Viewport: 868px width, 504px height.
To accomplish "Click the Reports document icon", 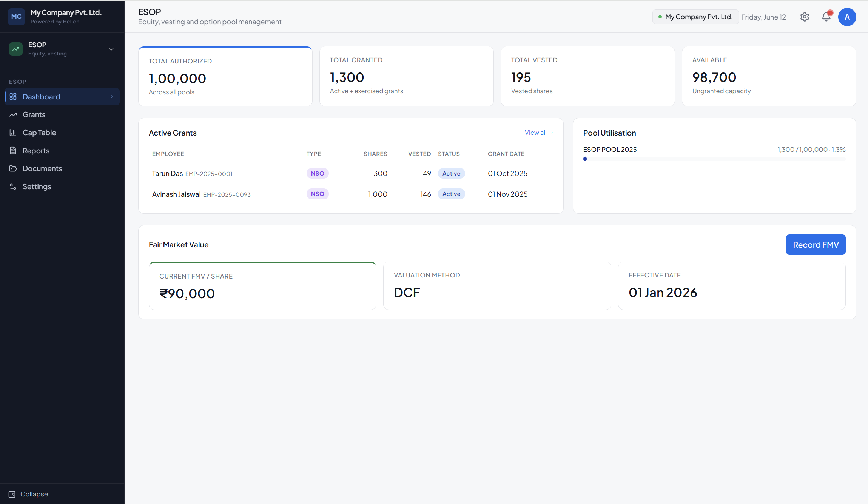I will point(13,151).
